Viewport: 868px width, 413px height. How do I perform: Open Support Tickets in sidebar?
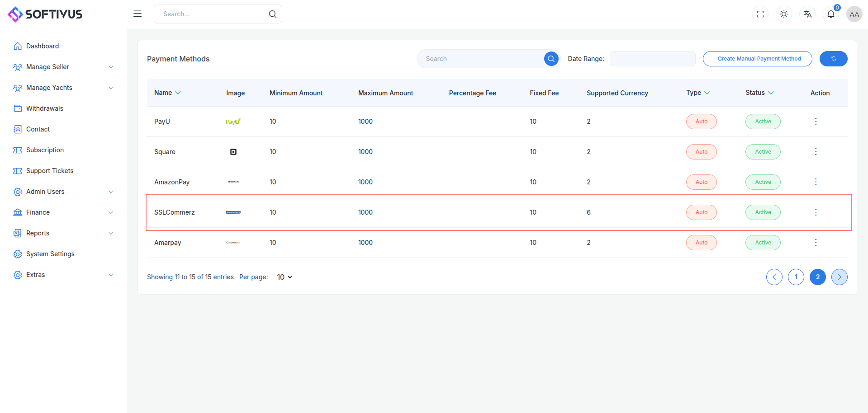50,171
